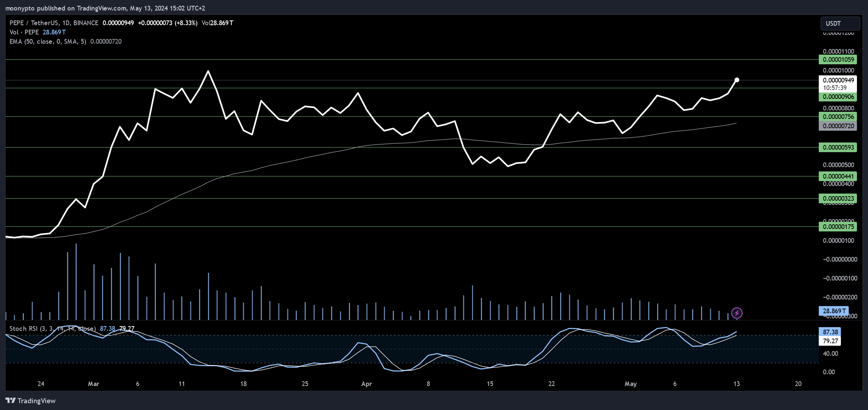
Task: Select the 0.00000593 price level label
Action: click(x=838, y=147)
